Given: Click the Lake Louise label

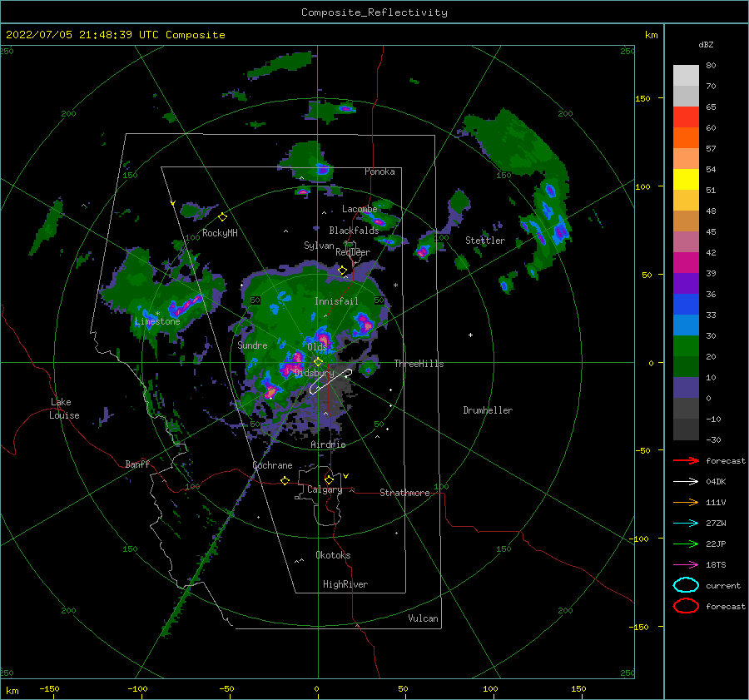Looking at the screenshot, I should tap(64, 409).
